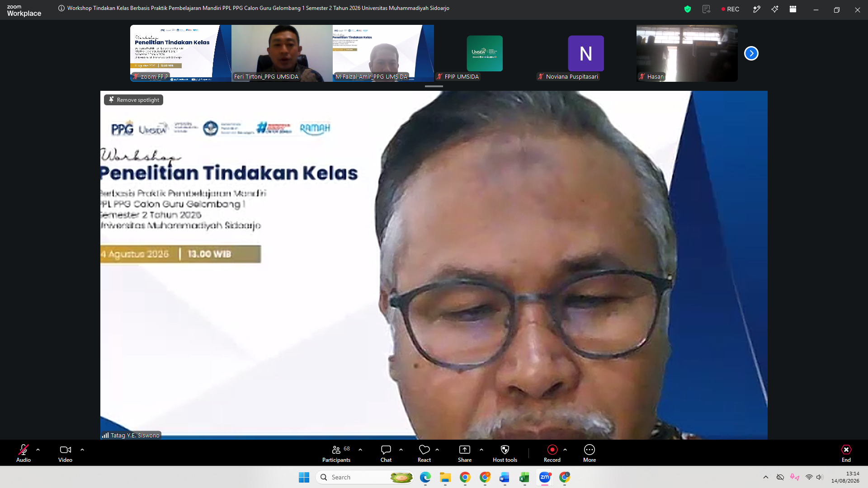
Task: Open File Explorer from taskbar
Action: tap(445, 477)
